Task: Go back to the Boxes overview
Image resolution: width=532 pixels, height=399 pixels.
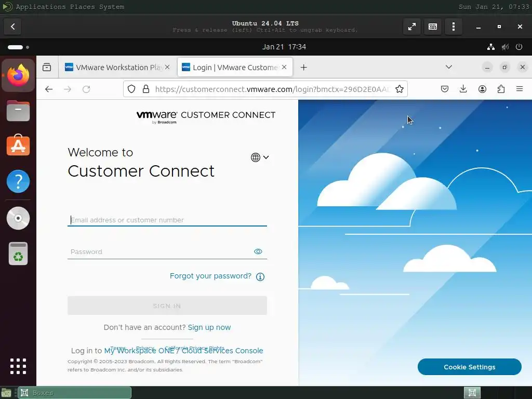Action: tap(12, 26)
